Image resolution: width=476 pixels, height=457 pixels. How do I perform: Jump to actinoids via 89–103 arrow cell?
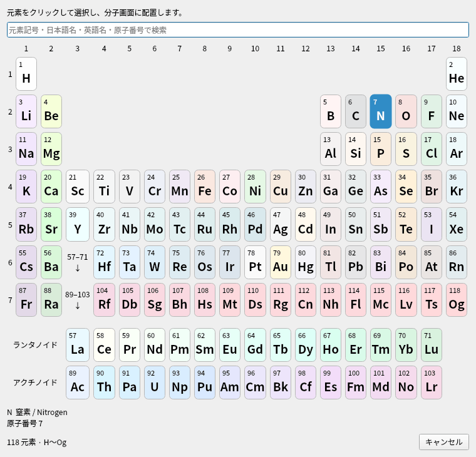click(78, 300)
